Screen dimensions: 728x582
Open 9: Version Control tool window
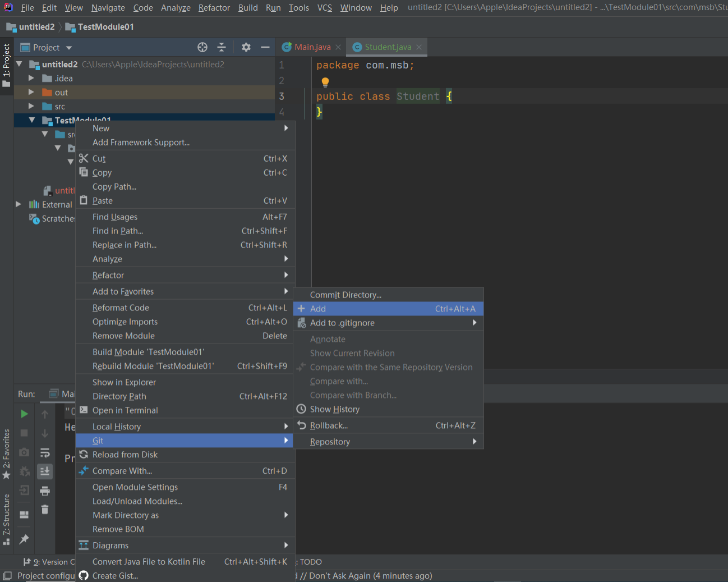click(x=49, y=562)
